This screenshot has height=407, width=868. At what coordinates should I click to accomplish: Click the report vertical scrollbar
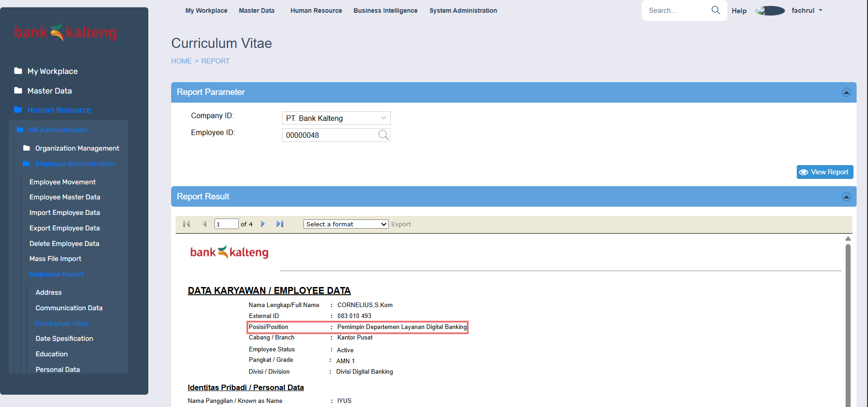[x=848, y=319]
